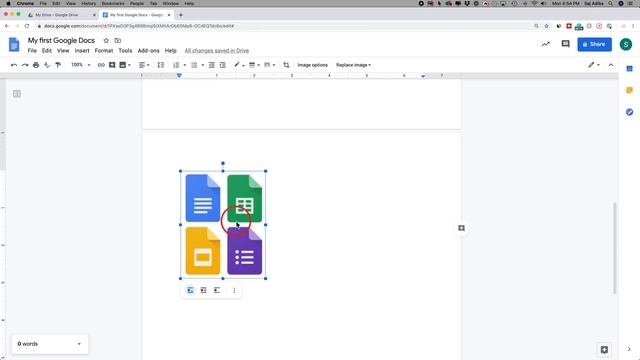Open the Docs home icon
This screenshot has width=640, height=360.
pyautogui.click(x=14, y=44)
